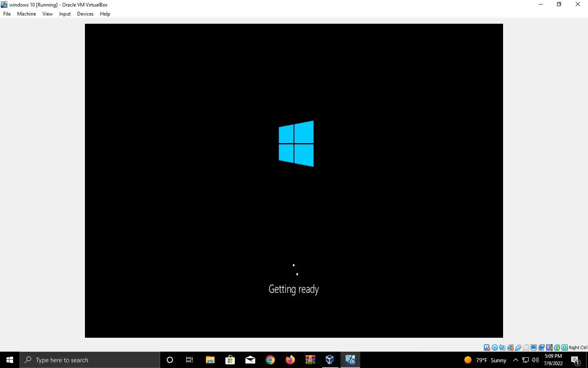The height and width of the screenshot is (368, 588).
Task: Close the VirtualBox VM window
Action: pos(578,4)
